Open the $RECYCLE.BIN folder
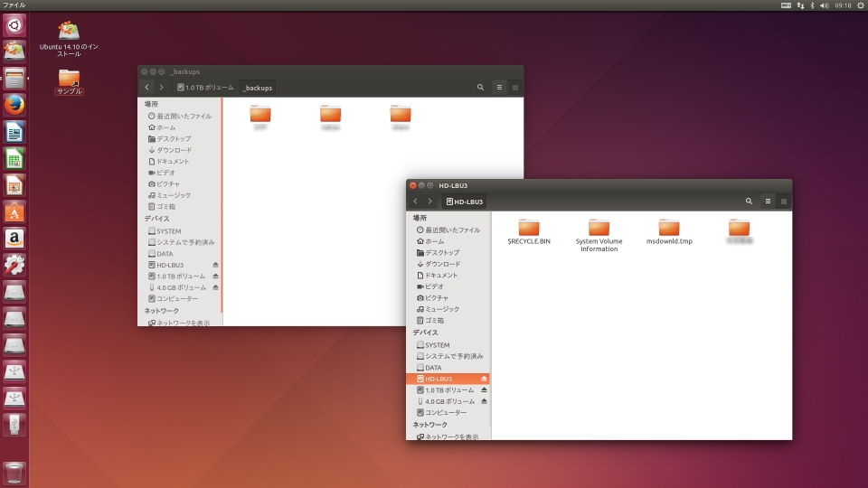The image size is (868, 488). pos(529,232)
